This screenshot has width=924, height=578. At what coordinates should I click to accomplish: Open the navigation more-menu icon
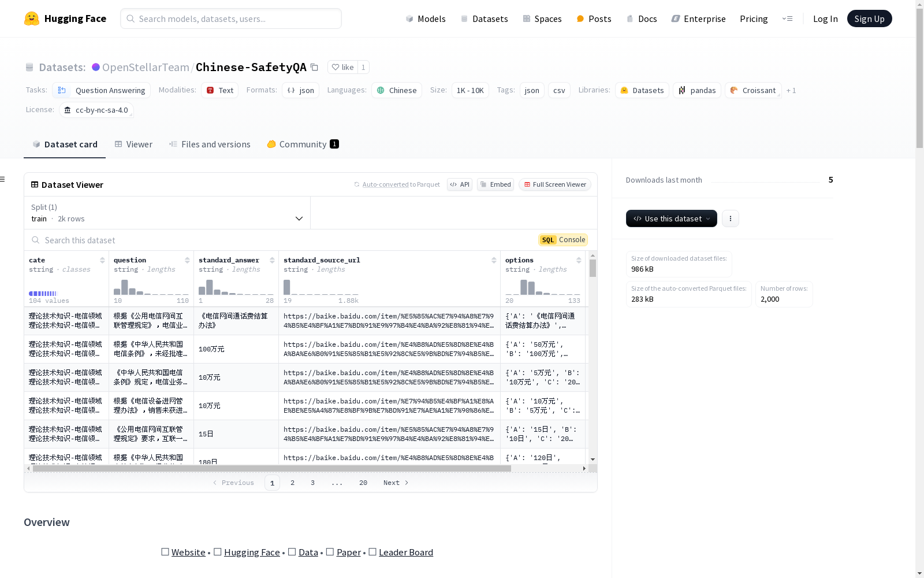pyautogui.click(x=787, y=18)
